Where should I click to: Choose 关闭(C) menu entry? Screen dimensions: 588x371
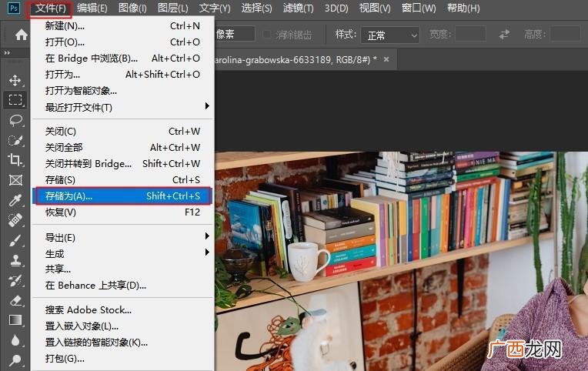[122, 132]
